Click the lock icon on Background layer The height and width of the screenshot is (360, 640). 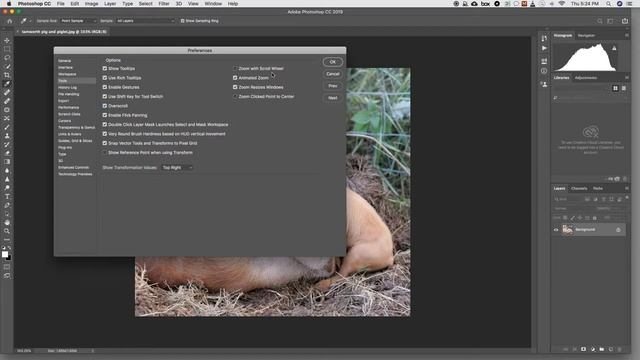tap(618, 230)
